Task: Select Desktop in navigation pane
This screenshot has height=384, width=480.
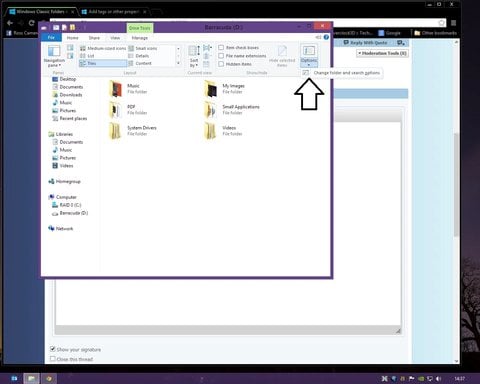Action: [x=64, y=79]
